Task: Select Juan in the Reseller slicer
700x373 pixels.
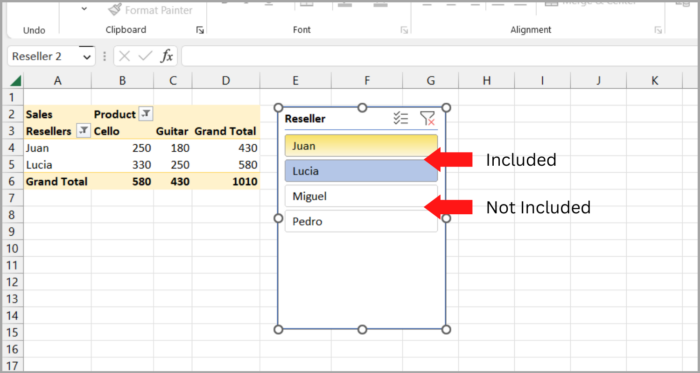Action: point(361,146)
